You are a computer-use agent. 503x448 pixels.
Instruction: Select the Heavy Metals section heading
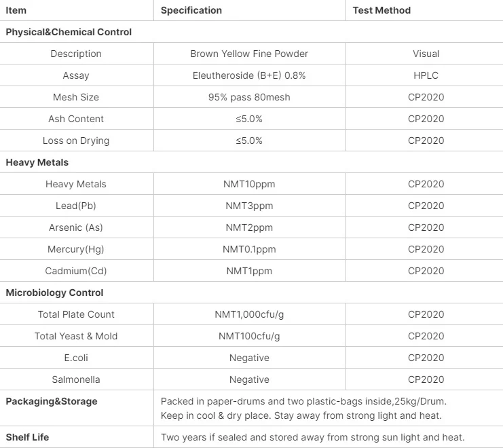tap(37, 162)
